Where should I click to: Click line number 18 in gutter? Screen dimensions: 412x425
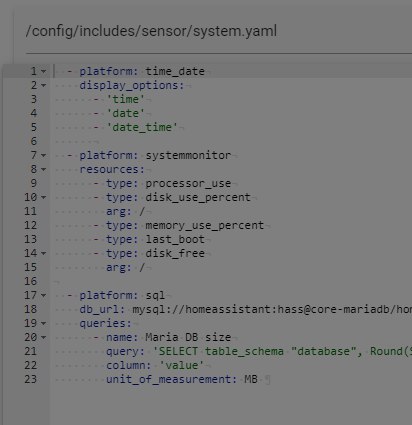[30, 309]
